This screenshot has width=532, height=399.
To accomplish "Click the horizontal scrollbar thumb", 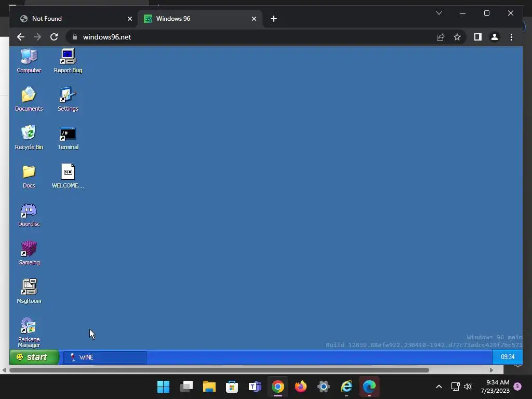I will click(x=219, y=370).
